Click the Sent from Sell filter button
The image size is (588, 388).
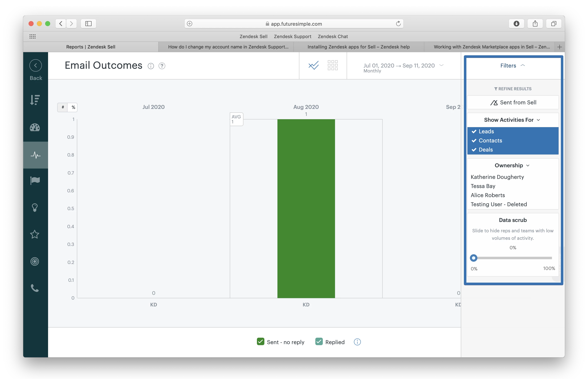513,102
